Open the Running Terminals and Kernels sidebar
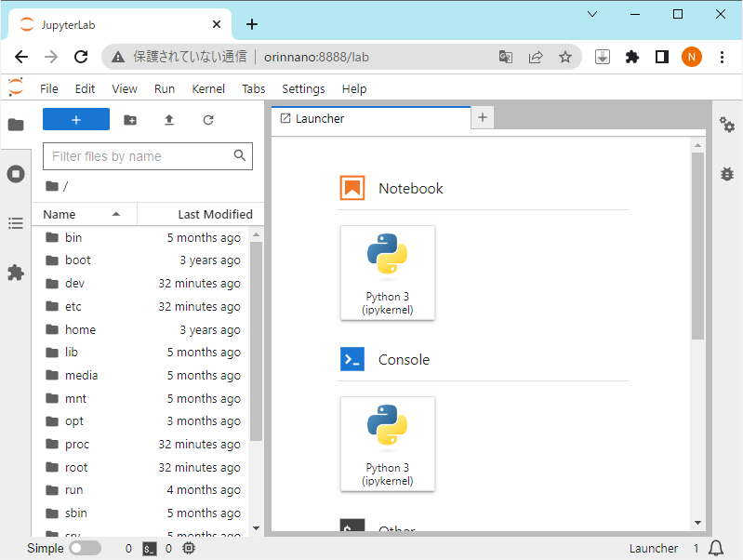Screen dimensions: 743x560 pos(16,174)
